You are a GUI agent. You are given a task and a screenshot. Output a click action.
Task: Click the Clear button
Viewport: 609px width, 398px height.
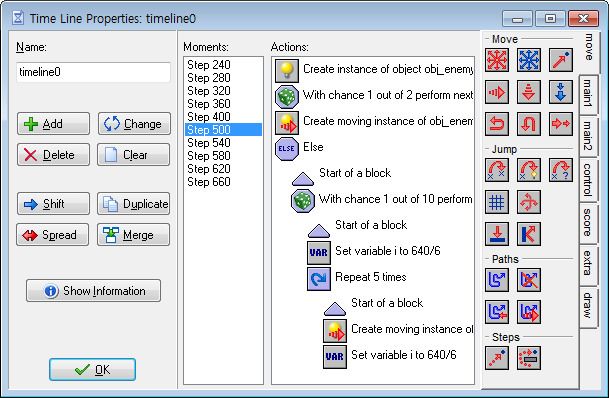(134, 155)
